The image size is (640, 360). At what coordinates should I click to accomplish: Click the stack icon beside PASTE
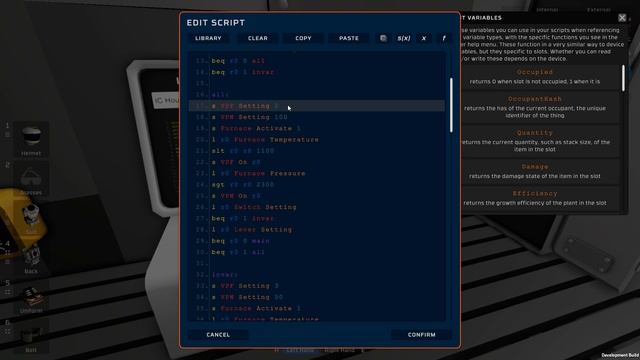[x=383, y=38]
